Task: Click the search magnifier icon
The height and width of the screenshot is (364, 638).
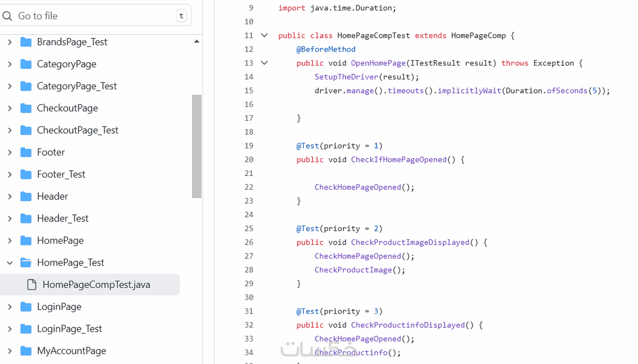Action: click(x=7, y=16)
